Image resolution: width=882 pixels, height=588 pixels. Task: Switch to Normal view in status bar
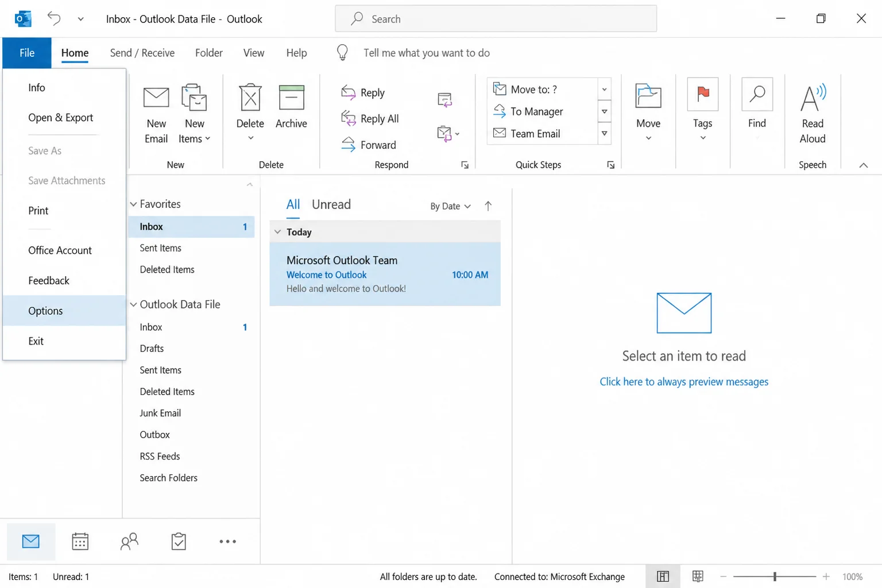[x=663, y=577]
